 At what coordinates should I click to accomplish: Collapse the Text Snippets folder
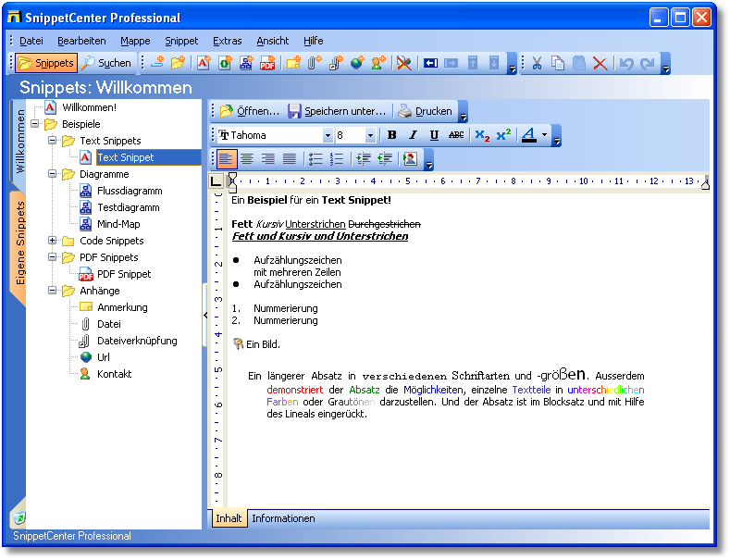tap(52, 141)
